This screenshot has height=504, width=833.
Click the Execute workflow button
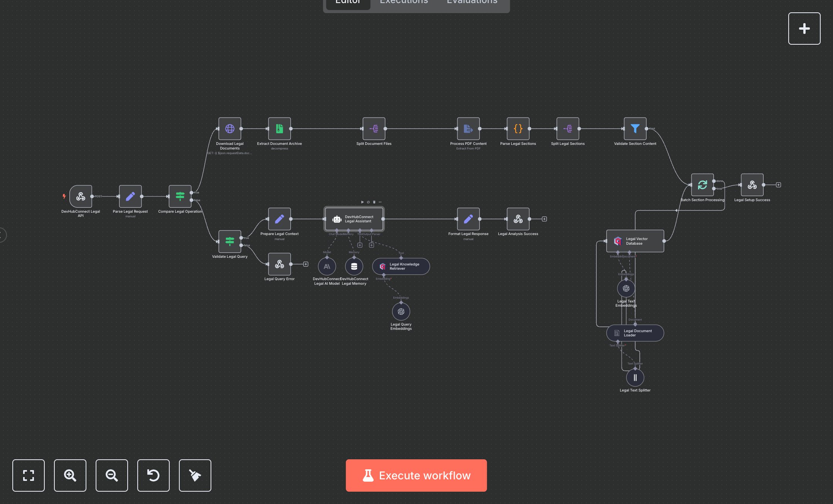[416, 475]
